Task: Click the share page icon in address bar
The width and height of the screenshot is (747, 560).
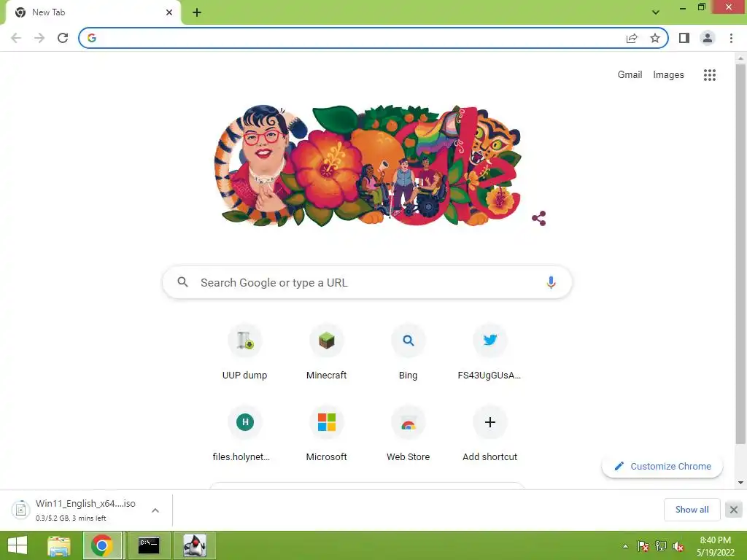Action: tap(632, 38)
